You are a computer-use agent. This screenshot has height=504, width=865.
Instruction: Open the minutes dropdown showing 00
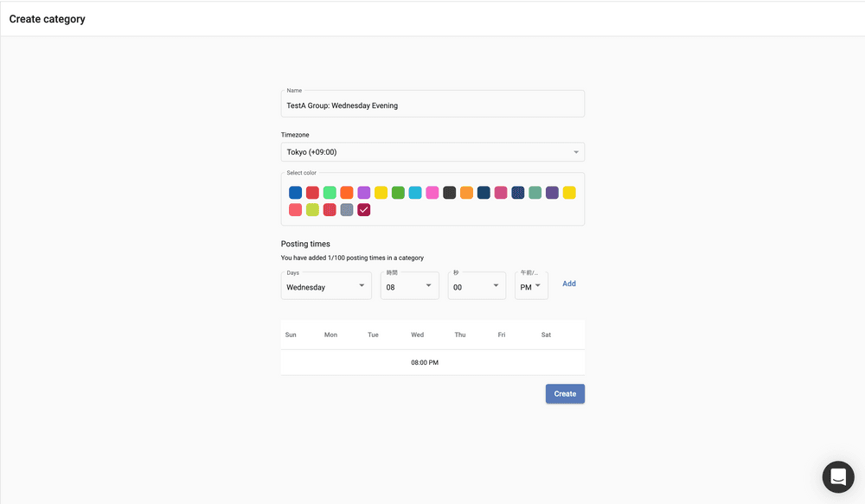(x=477, y=287)
